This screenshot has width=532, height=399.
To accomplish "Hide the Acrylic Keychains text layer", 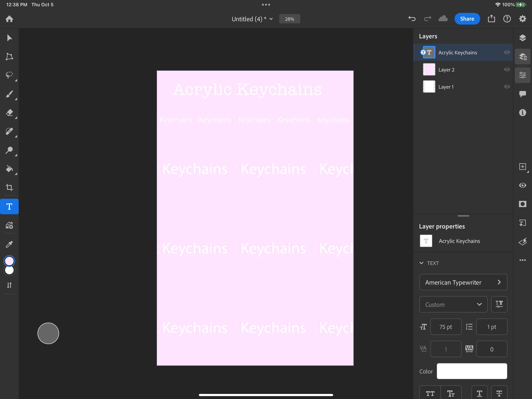I will pyautogui.click(x=507, y=52).
